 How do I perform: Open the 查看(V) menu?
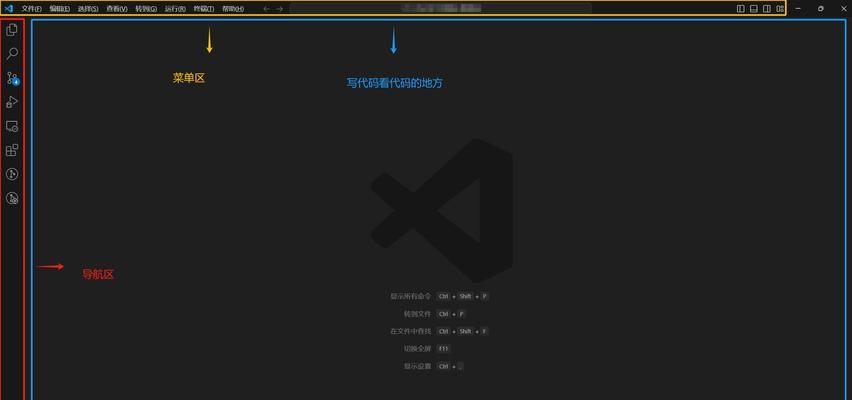tap(117, 9)
